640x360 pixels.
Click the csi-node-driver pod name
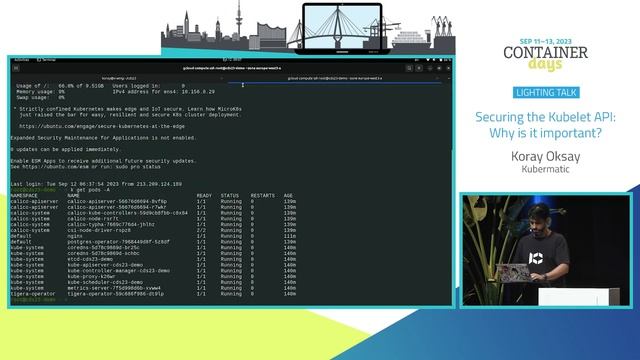(99, 230)
